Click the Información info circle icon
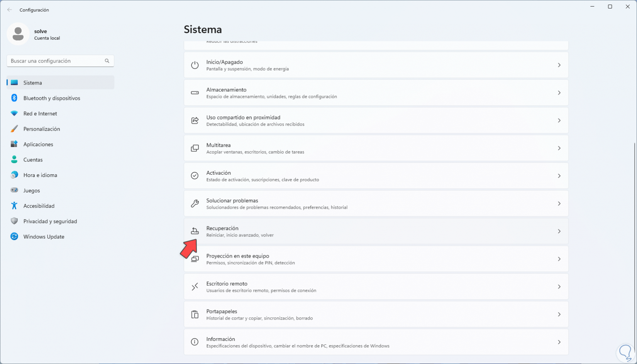 (195, 342)
